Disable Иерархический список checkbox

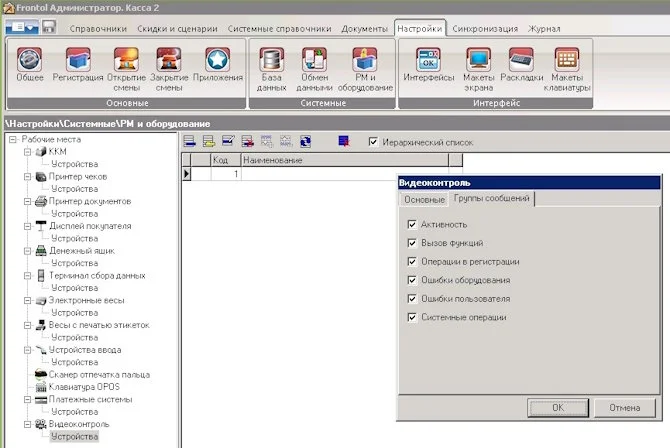374,142
